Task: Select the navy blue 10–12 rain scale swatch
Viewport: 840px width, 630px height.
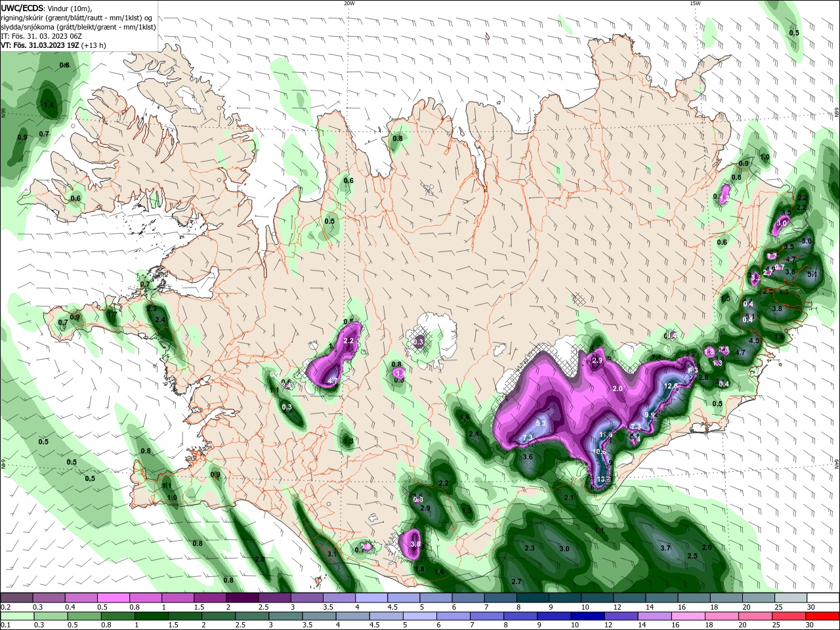Action: click(x=587, y=616)
